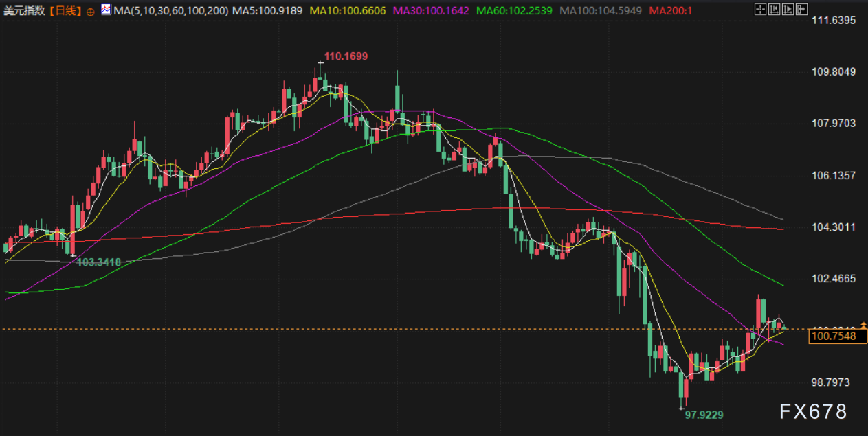Click the orange crosshair icon beside 日线
The image size is (868, 436).
coord(90,12)
